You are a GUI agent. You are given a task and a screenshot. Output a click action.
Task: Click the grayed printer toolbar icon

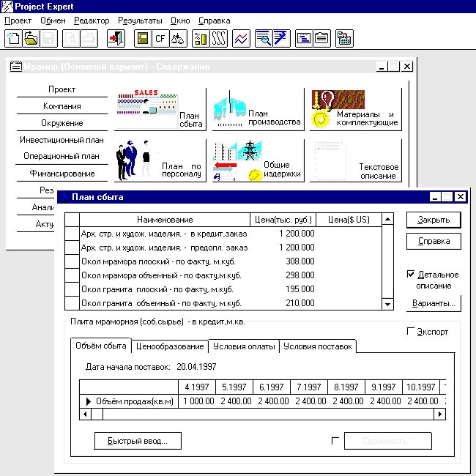[89, 38]
